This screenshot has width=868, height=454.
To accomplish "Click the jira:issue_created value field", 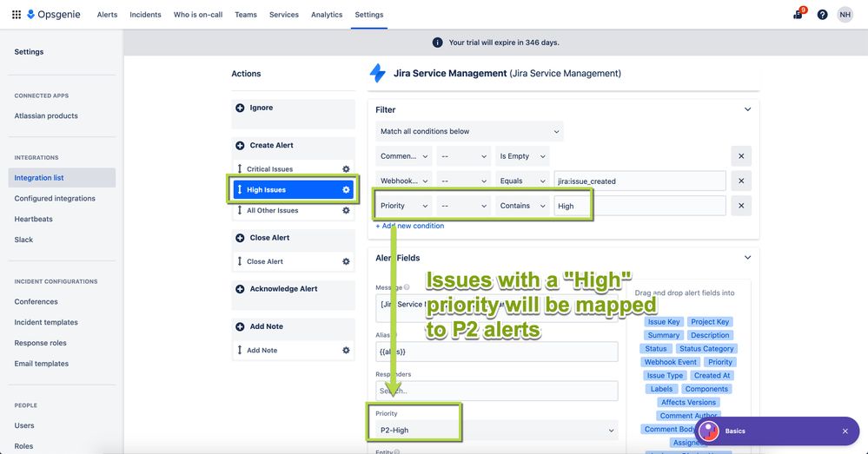I will 640,181.
